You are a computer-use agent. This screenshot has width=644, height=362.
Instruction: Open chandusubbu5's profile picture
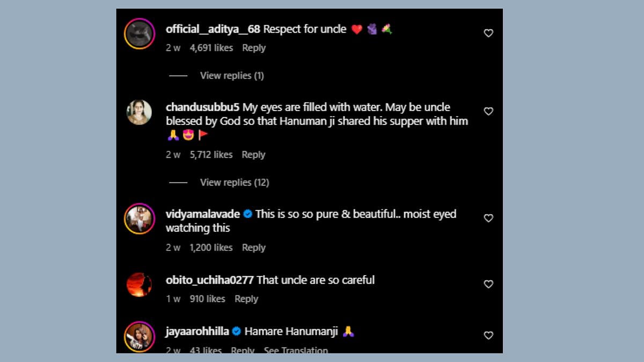(139, 112)
